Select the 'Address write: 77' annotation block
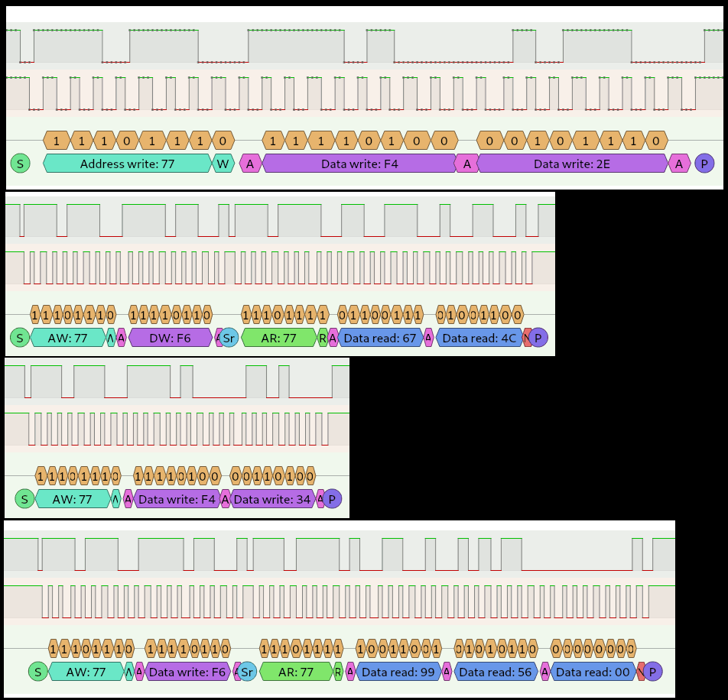This screenshot has height=700, width=728. click(127, 164)
